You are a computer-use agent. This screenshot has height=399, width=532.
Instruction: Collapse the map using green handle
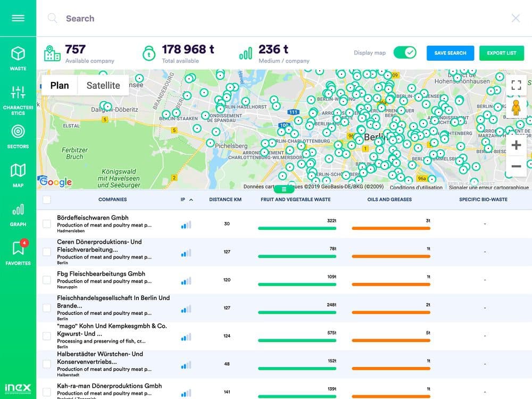(284, 189)
